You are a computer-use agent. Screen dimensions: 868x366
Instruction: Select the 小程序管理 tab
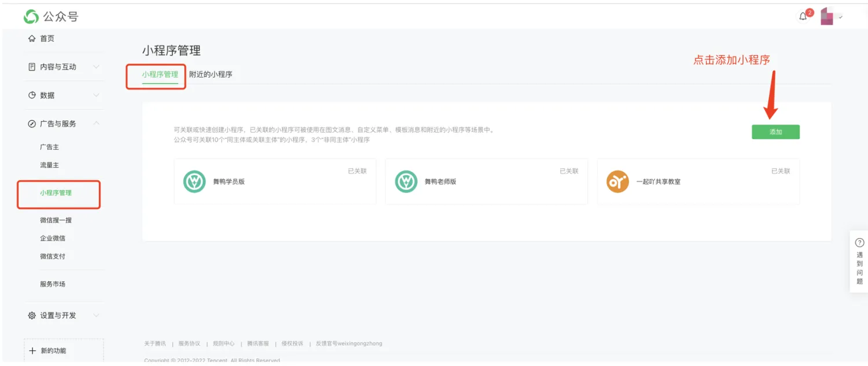(160, 75)
